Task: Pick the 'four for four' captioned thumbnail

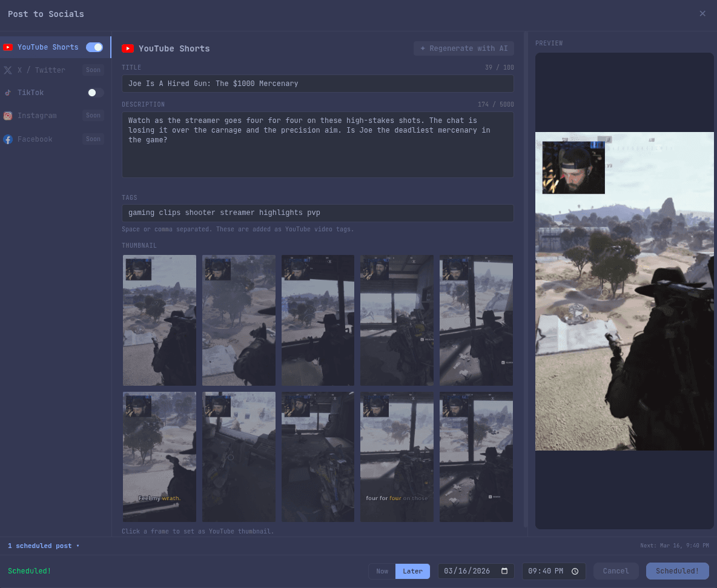Action: (x=397, y=457)
